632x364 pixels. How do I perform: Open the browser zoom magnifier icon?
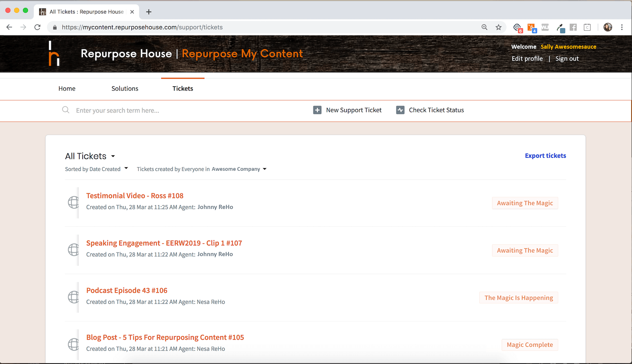pyautogui.click(x=485, y=27)
